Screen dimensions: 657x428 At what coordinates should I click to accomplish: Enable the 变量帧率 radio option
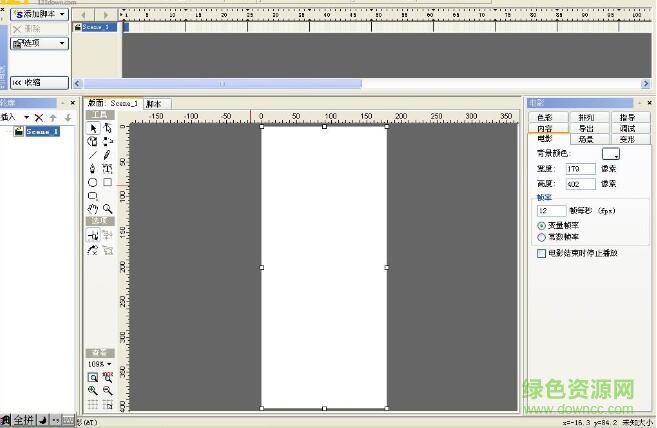[x=542, y=226]
